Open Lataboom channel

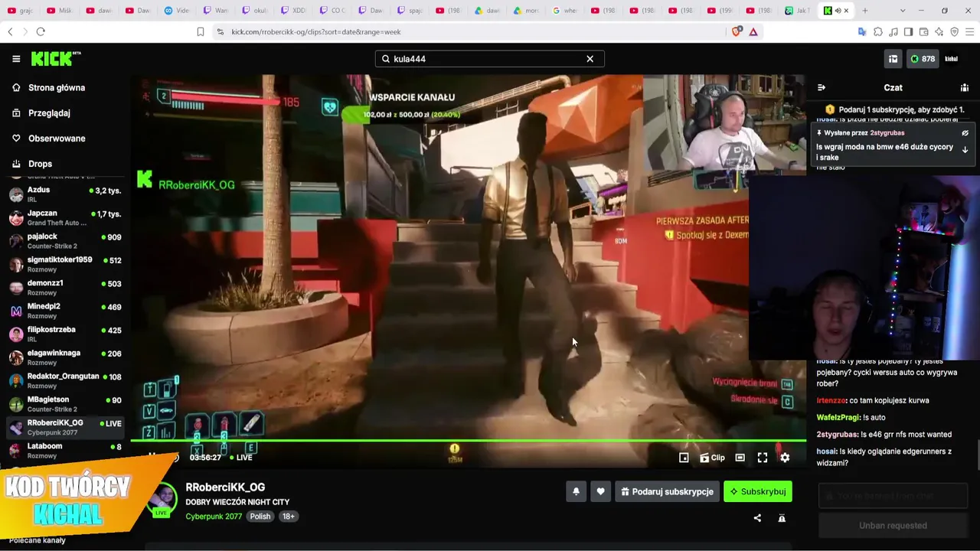(65, 451)
